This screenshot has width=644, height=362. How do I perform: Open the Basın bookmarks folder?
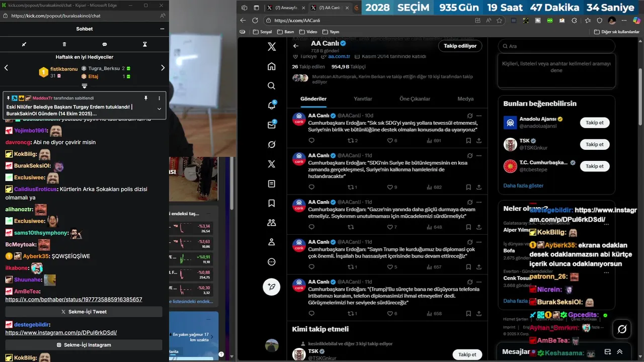[285, 32]
